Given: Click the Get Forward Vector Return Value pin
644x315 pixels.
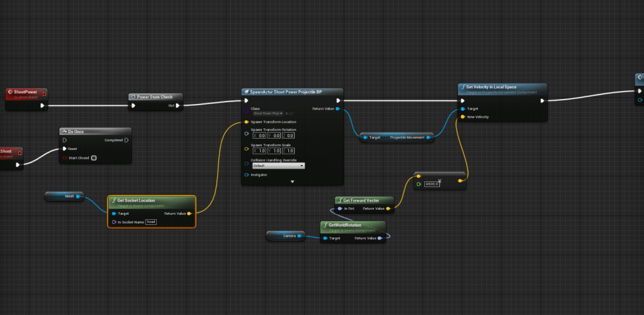Looking at the screenshot, I should click(x=388, y=208).
